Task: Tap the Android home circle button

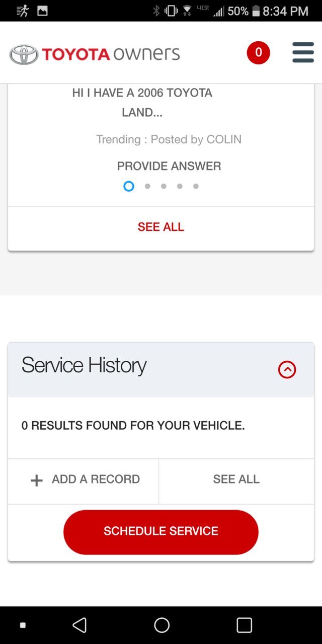Action: [x=162, y=625]
